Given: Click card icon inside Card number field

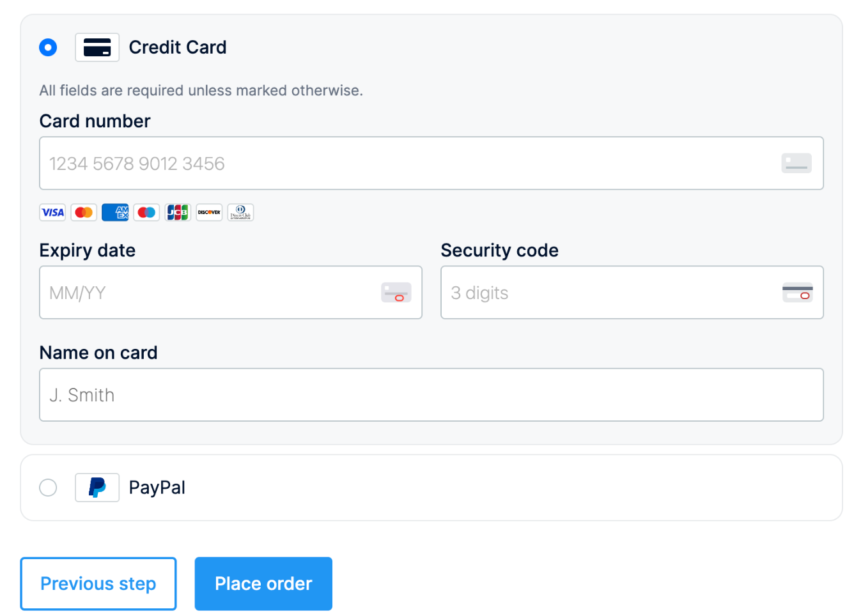Looking at the screenshot, I should tap(796, 163).
